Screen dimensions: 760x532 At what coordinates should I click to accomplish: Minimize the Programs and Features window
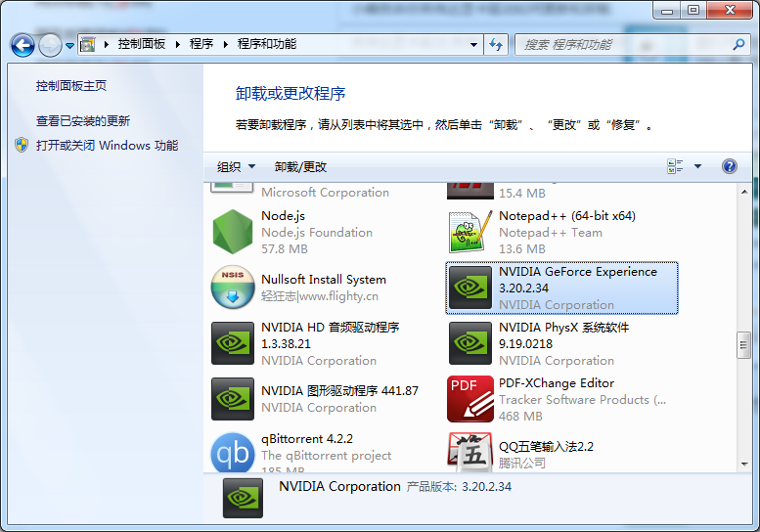coord(667,10)
